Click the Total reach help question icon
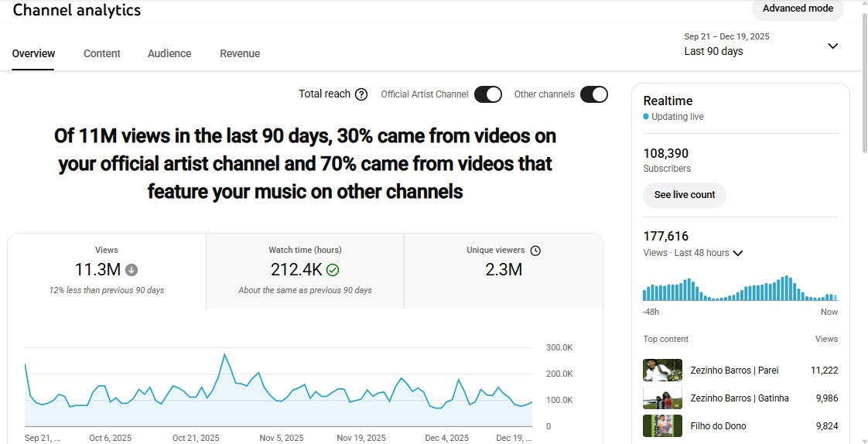Screen dimensions: 868x444 point(361,94)
